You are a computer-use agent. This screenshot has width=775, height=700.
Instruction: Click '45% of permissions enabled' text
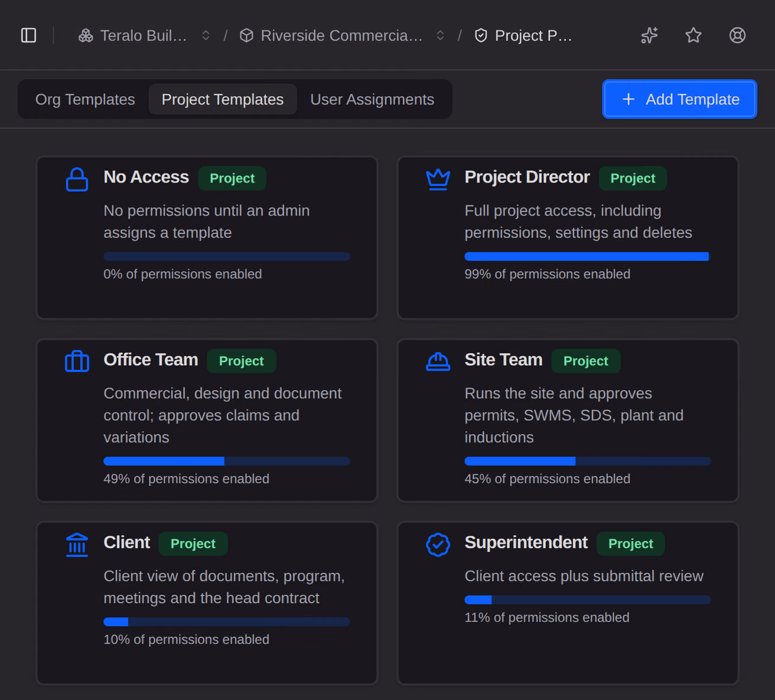click(547, 478)
